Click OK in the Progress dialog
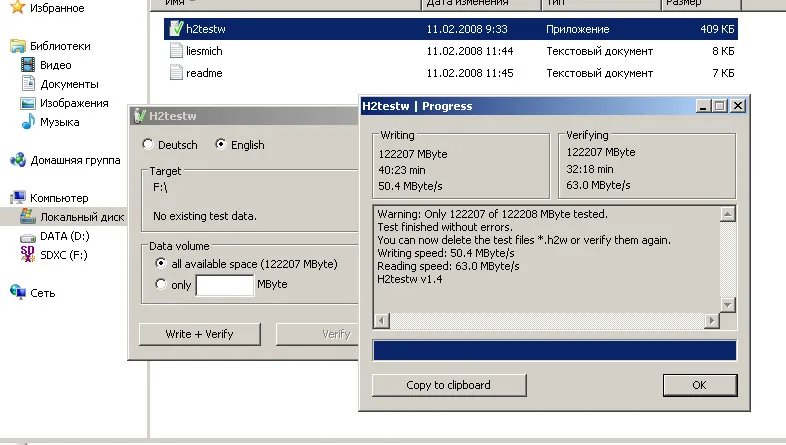The image size is (786, 445). [x=700, y=385]
